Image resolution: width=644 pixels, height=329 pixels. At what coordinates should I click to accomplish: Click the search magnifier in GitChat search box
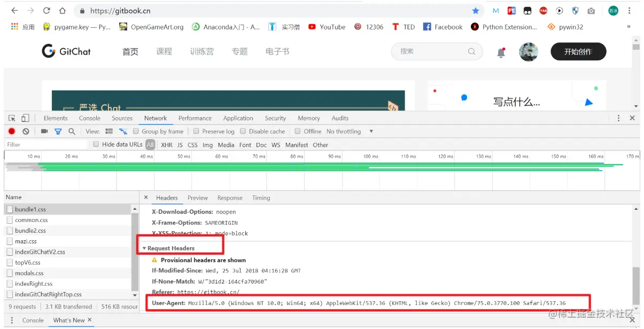tap(471, 51)
